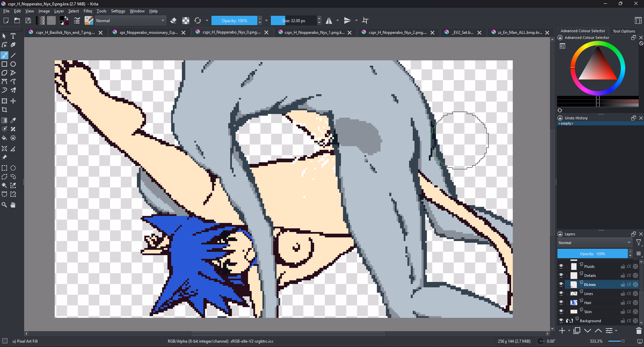Toggle visibility of the Fluids layer

click(561, 266)
